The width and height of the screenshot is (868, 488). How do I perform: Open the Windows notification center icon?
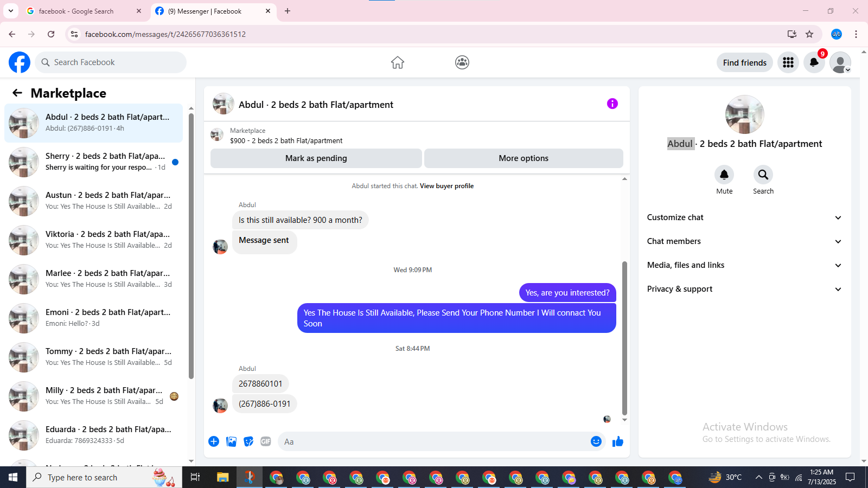(x=851, y=477)
